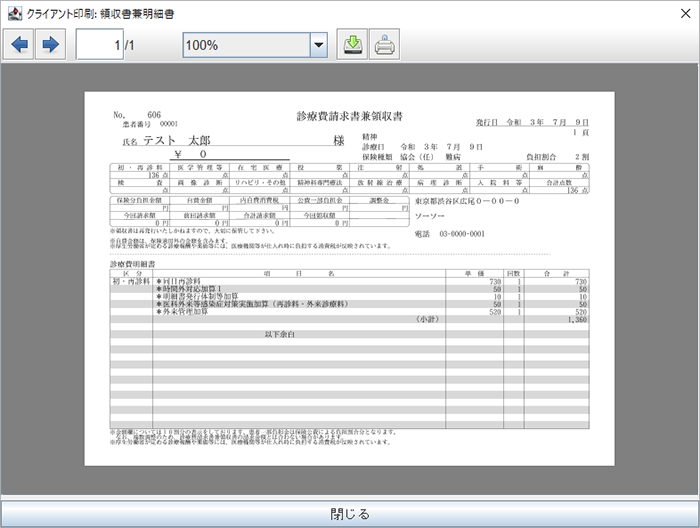Click the green save/download icon
700x528 pixels.
click(352, 45)
